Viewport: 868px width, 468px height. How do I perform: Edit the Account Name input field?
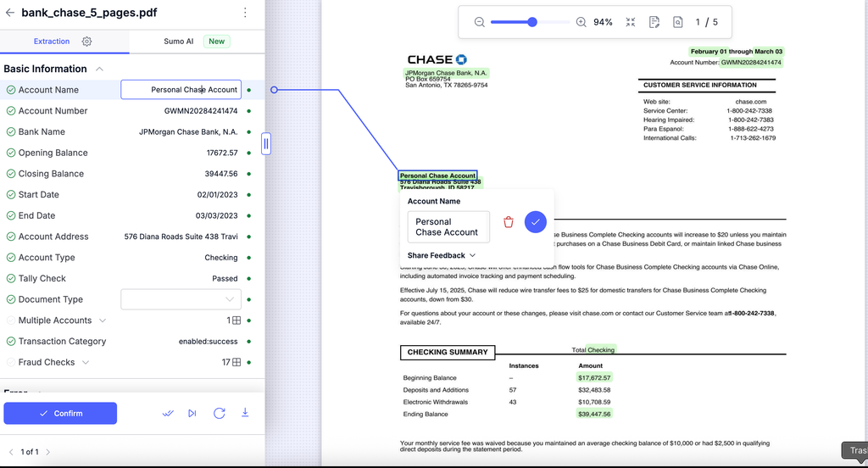(x=181, y=90)
